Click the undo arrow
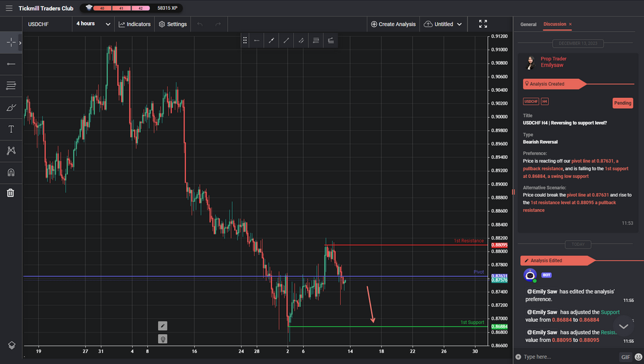The height and width of the screenshot is (364, 644). point(200,24)
